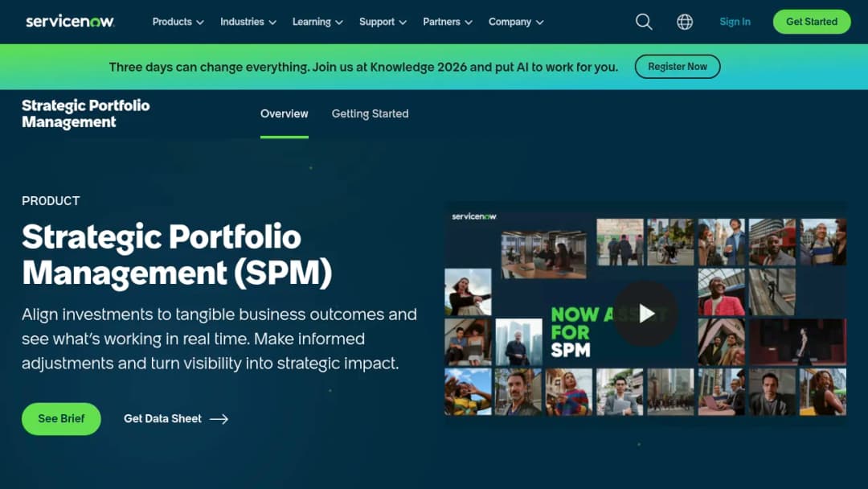Image resolution: width=868 pixels, height=489 pixels.
Task: Click the servicenow logo inside the video
Action: click(474, 216)
